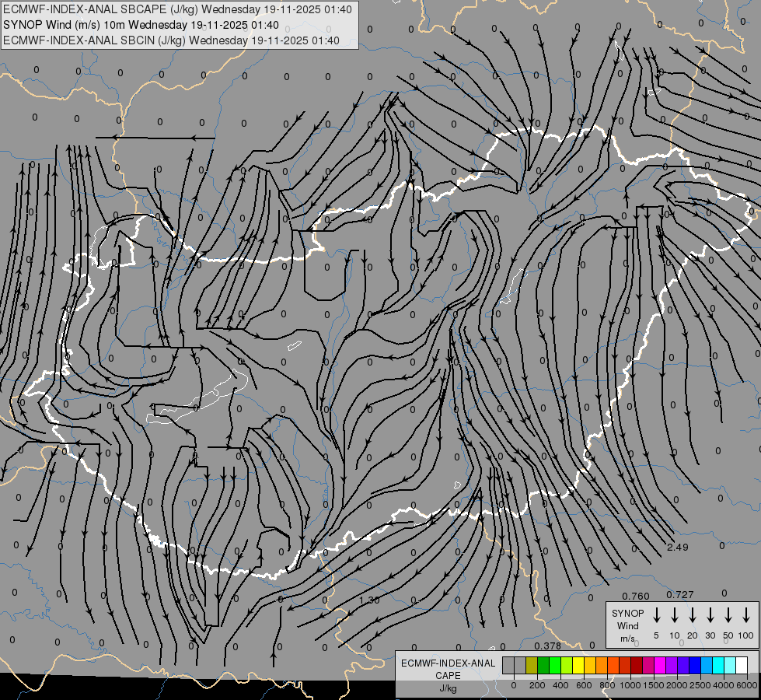761x700 pixels.
Task: Select the SBCIN title line
Action: pos(171,40)
